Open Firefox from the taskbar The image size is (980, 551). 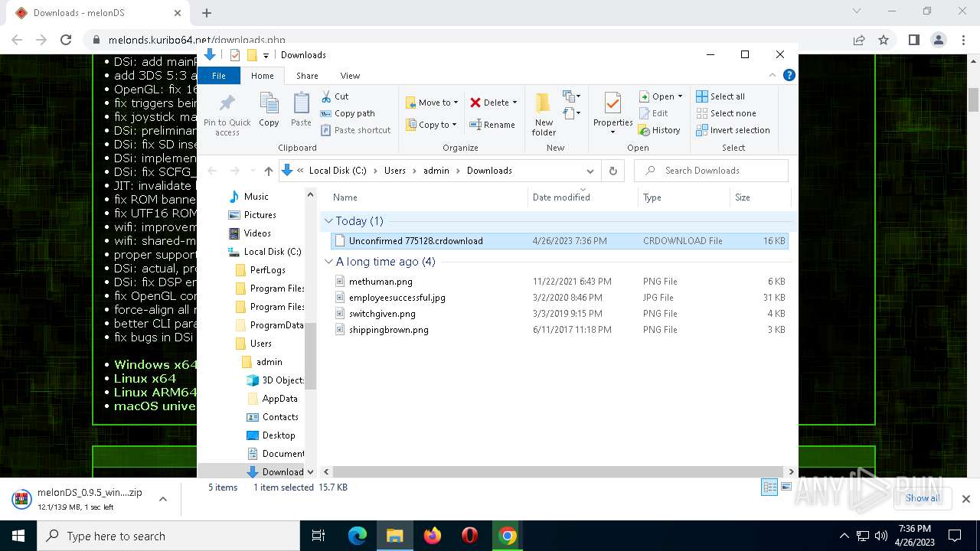point(433,536)
